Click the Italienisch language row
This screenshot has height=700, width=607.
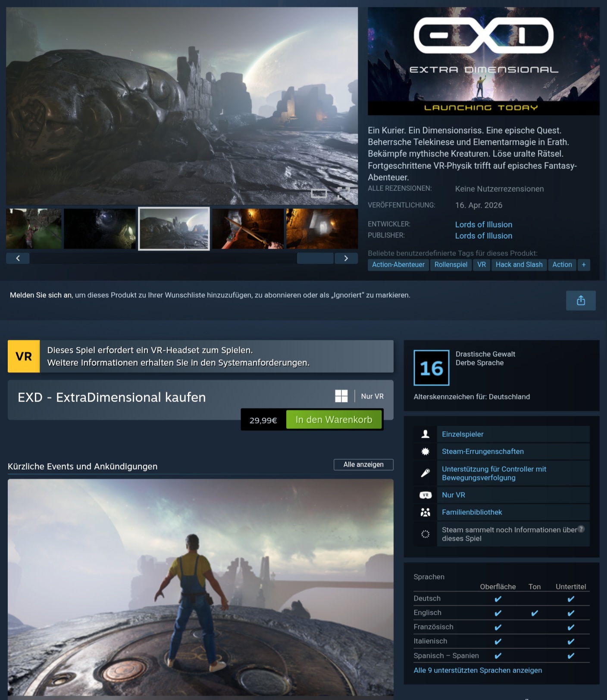pos(501,641)
